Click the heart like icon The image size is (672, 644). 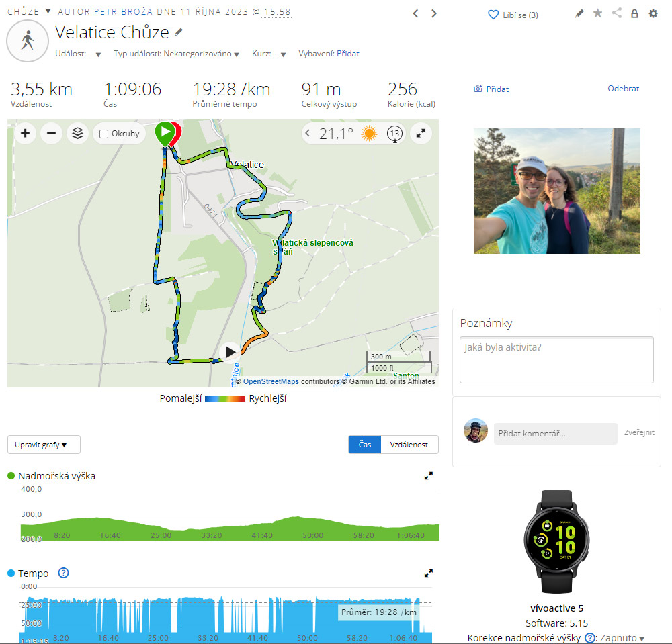point(493,15)
